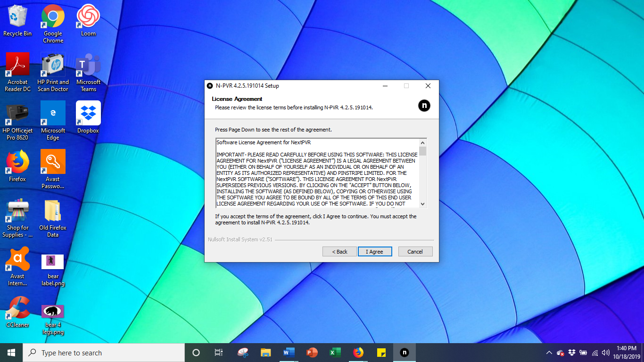The height and width of the screenshot is (362, 644).
Task: Close the N-PVR Setup window
Action: [x=428, y=86]
